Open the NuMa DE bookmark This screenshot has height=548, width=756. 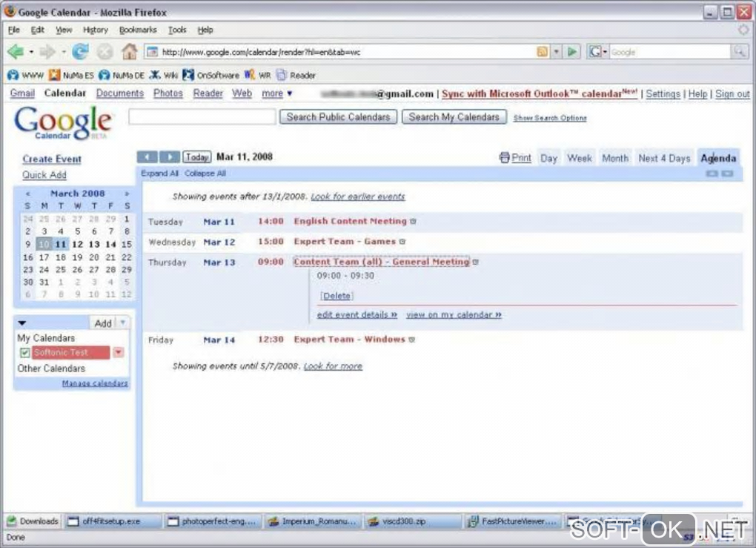pos(121,75)
